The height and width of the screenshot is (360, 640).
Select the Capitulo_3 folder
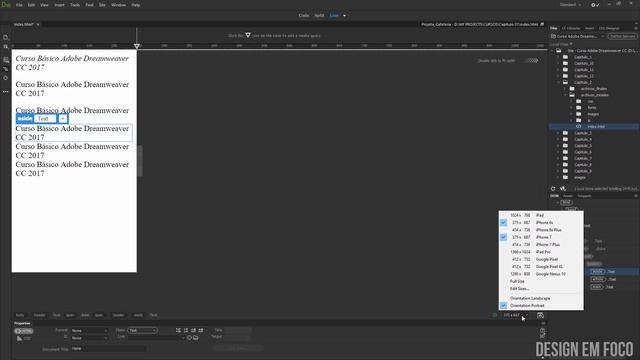[x=582, y=133]
